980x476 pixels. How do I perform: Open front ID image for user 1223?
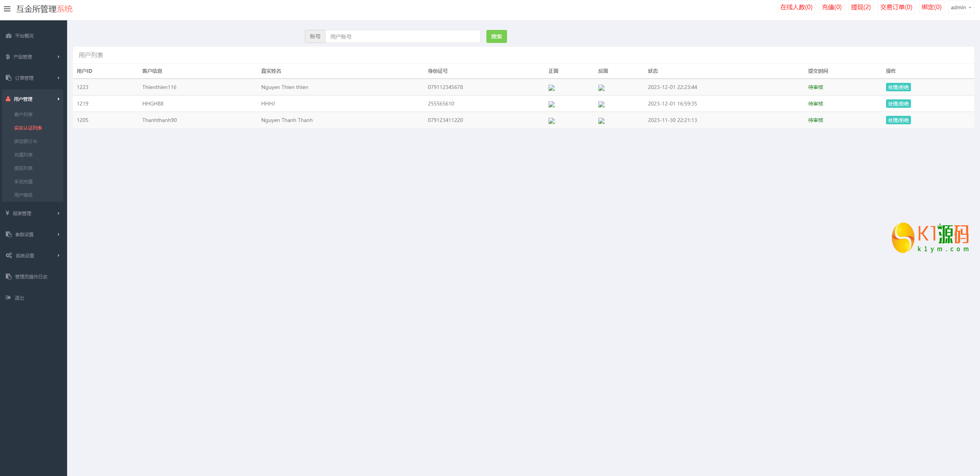coord(552,88)
